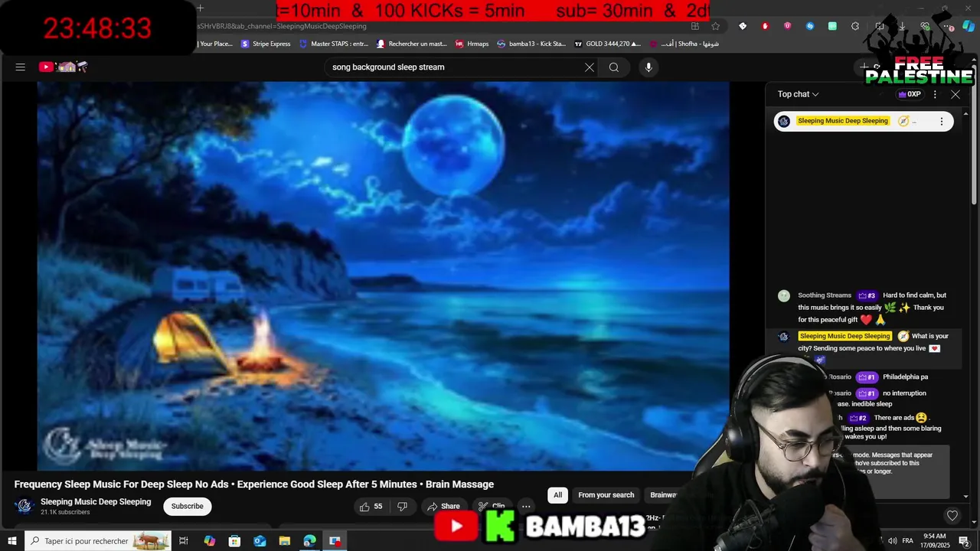Viewport: 980px width, 551px height.
Task: Close the live chat panel
Action: point(955,94)
